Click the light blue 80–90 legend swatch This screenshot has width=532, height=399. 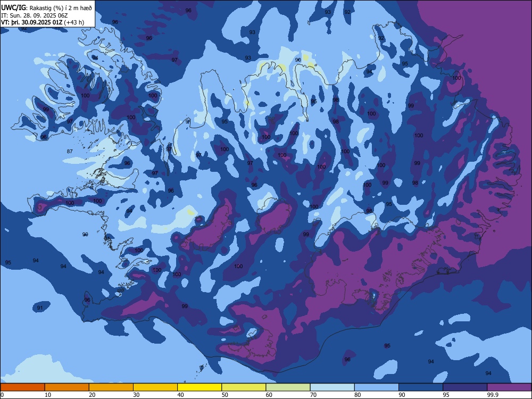(377, 387)
